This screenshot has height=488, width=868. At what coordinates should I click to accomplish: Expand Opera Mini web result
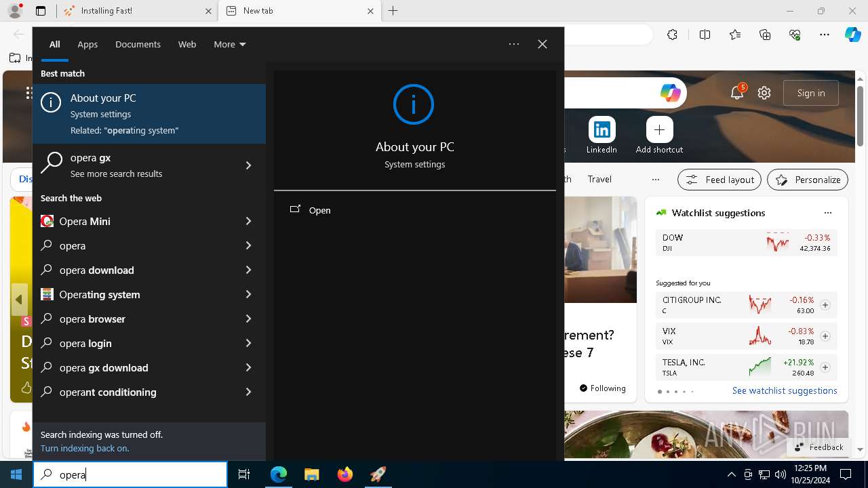click(248, 221)
